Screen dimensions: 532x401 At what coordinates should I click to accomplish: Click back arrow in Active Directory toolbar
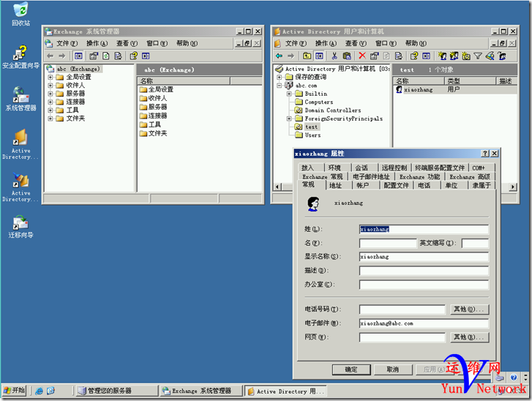pos(280,56)
